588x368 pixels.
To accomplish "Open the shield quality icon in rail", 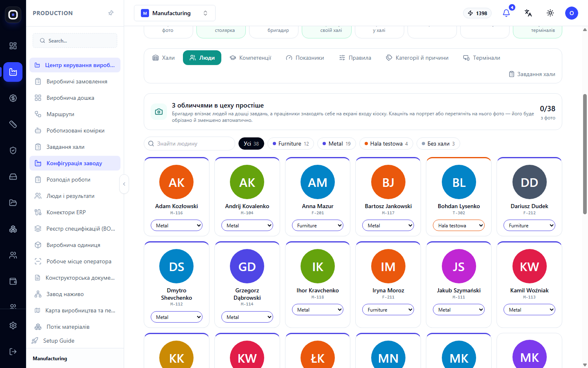I will click(13, 150).
